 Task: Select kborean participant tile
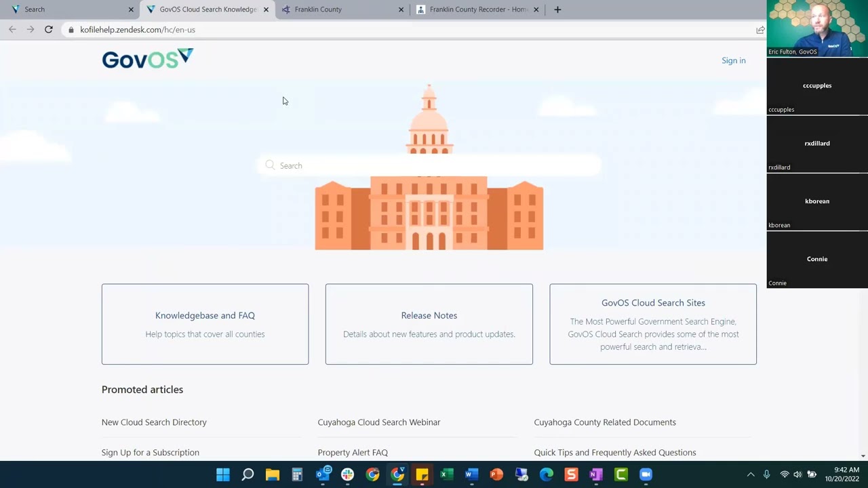click(817, 201)
